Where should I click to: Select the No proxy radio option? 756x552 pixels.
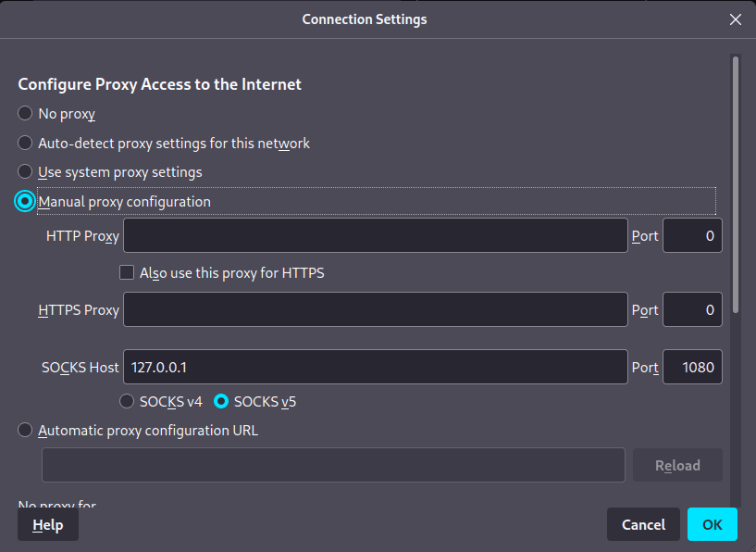pos(25,113)
